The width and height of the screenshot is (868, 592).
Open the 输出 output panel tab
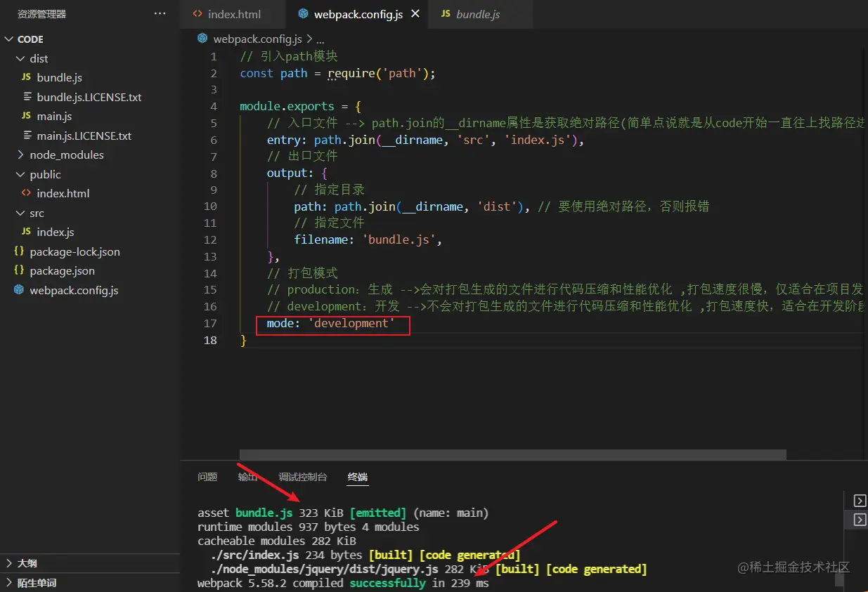247,477
